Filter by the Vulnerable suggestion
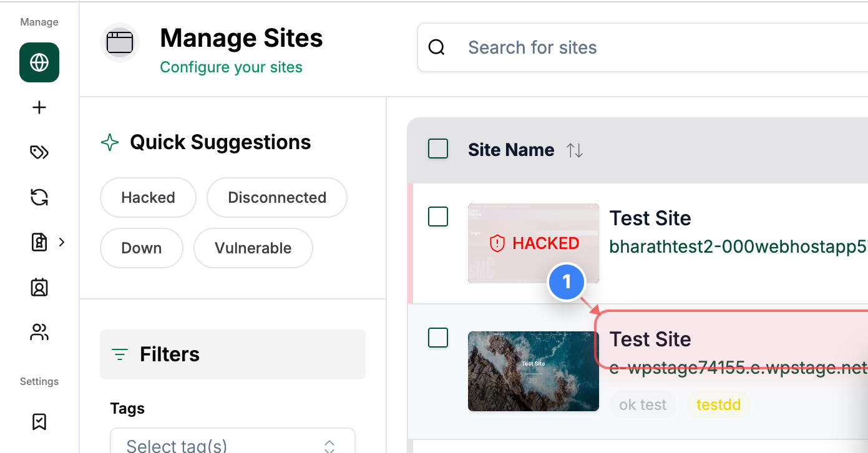This screenshot has width=868, height=453. point(253,248)
